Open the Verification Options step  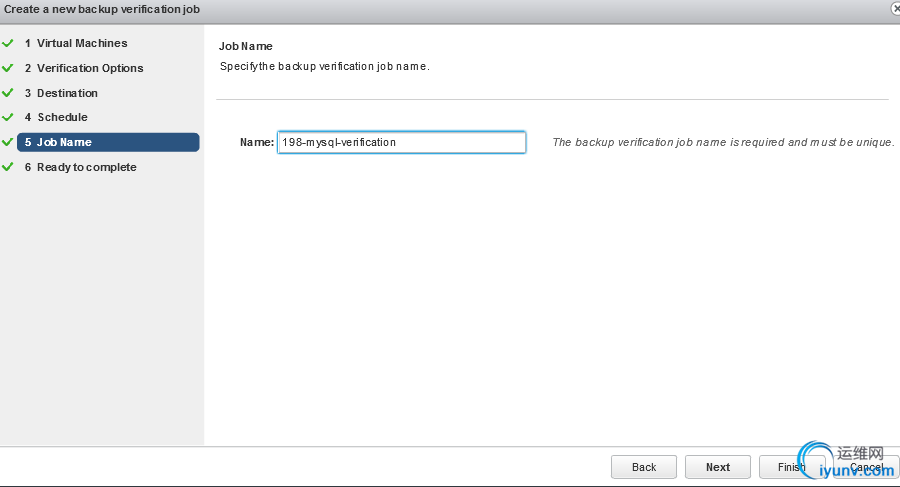click(84, 68)
